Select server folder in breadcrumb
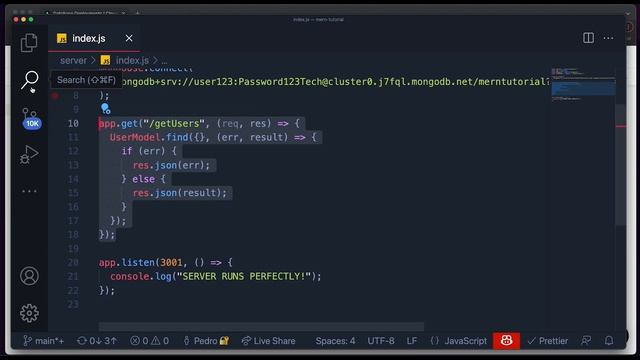Screen dimensions: 640x360 (x=73, y=60)
